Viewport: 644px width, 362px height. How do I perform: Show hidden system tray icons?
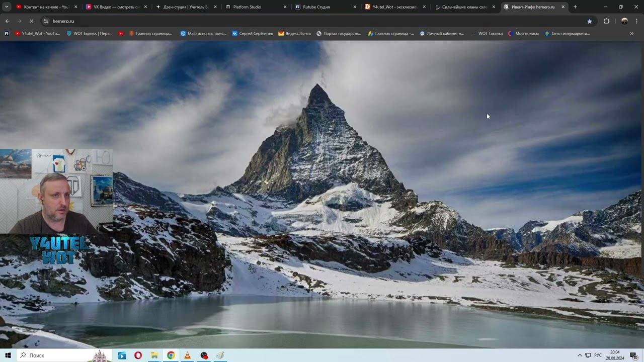pyautogui.click(x=580, y=355)
